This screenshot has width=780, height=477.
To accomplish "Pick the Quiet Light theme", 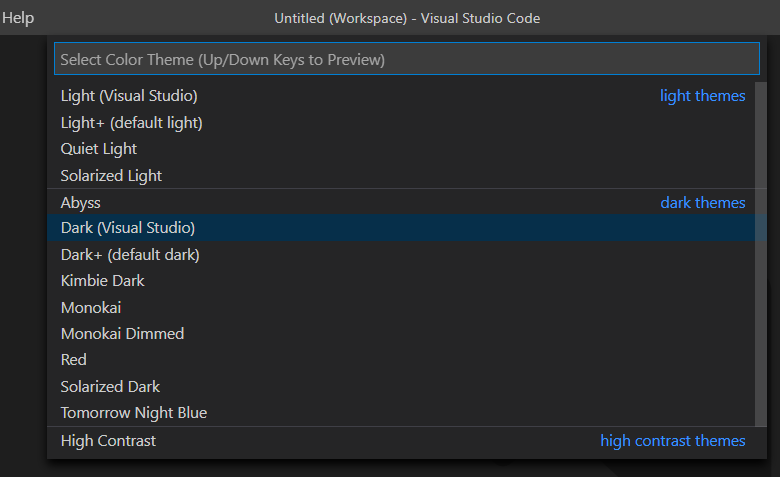I will pos(406,149).
